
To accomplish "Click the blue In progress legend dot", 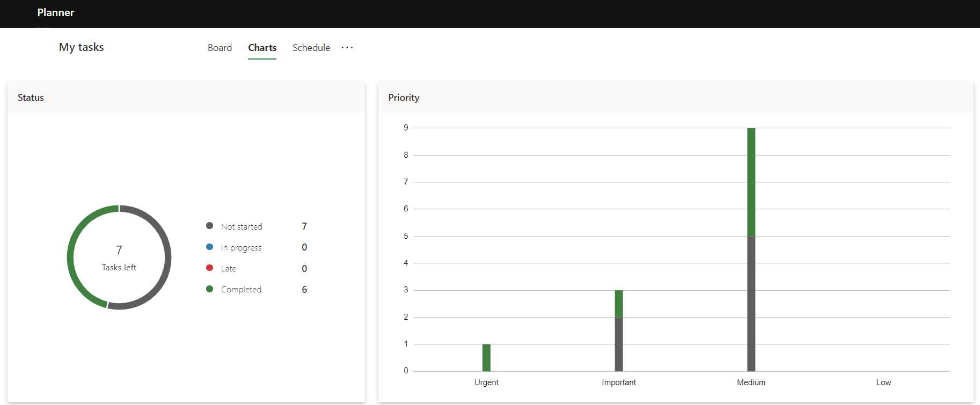I will [210, 247].
